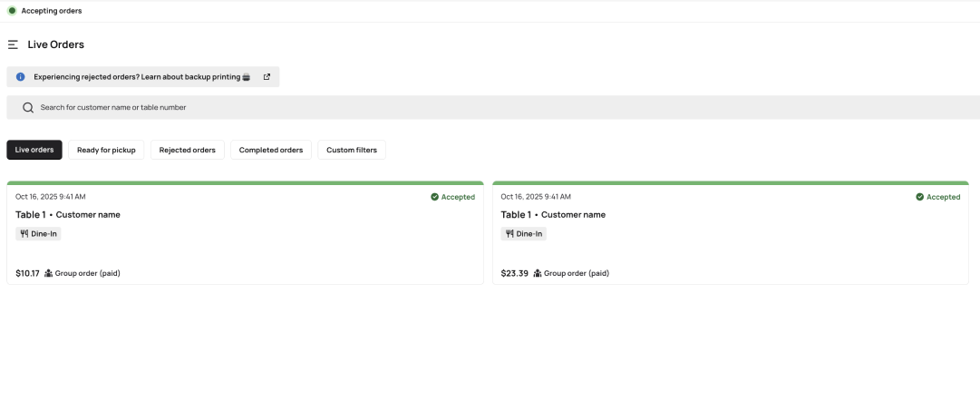Click Dine-In utensils tag on $23.39 order
This screenshot has width=980, height=411.
pos(524,234)
